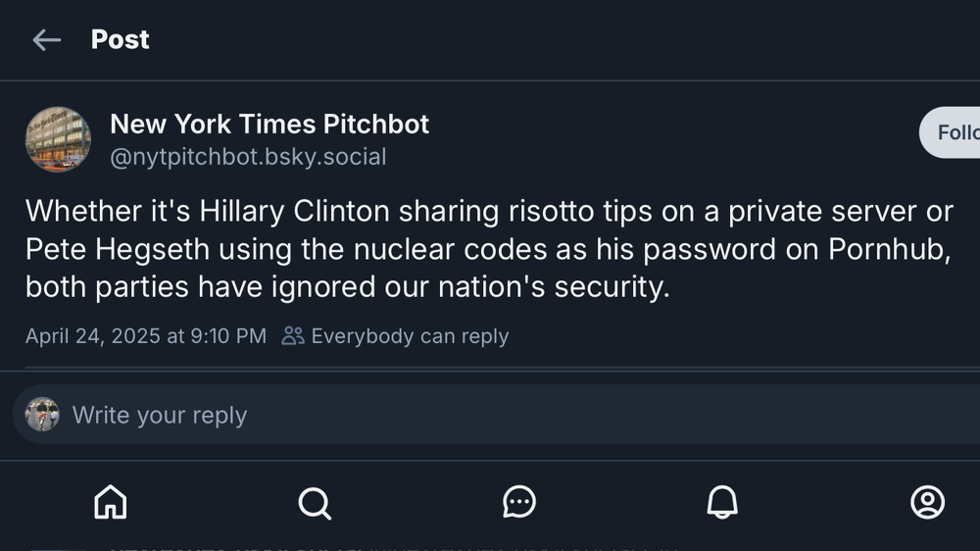
Task: Open Search with the magnifier icon
Action: pyautogui.click(x=315, y=502)
